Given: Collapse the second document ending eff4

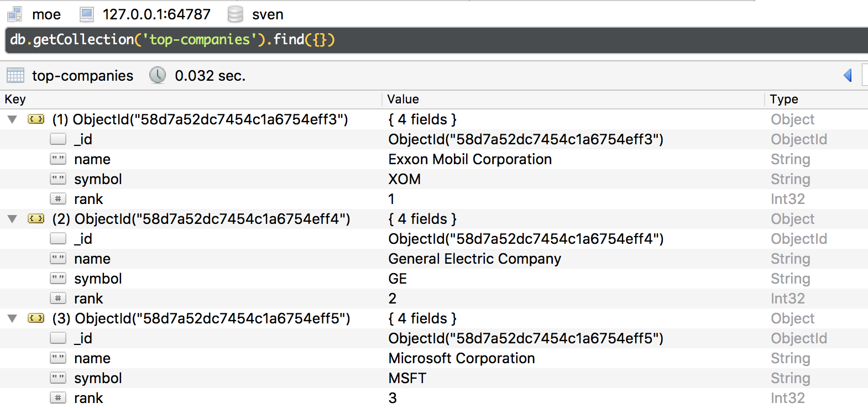Looking at the screenshot, I should click(12, 219).
